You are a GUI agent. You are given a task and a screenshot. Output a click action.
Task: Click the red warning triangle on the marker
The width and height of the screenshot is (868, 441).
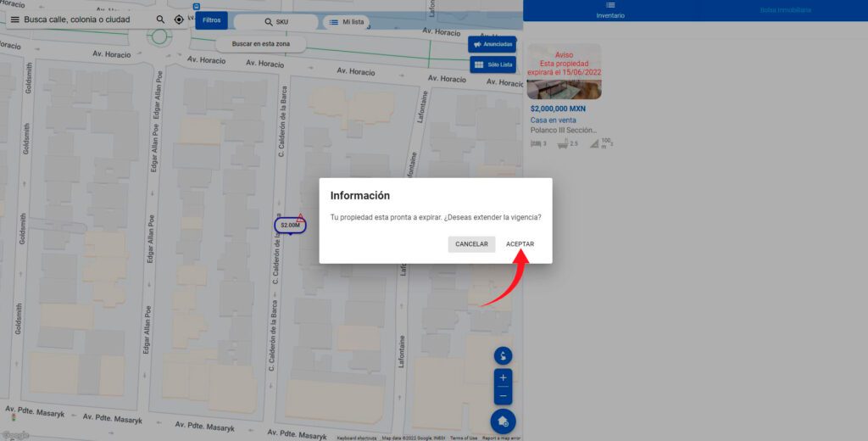(x=300, y=218)
